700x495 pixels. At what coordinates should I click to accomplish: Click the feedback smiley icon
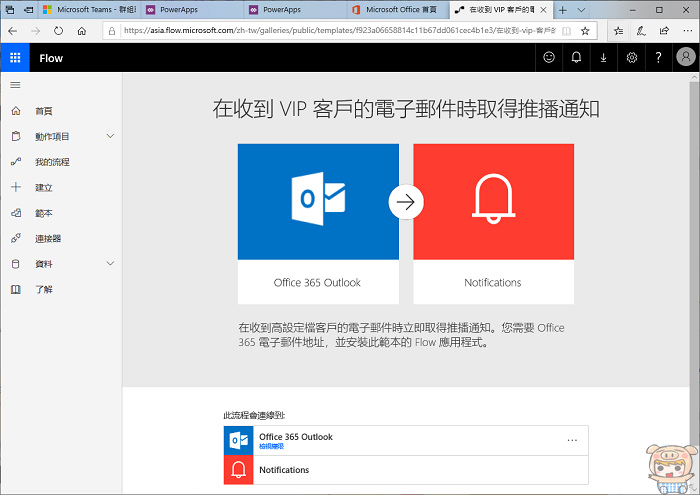tap(549, 58)
